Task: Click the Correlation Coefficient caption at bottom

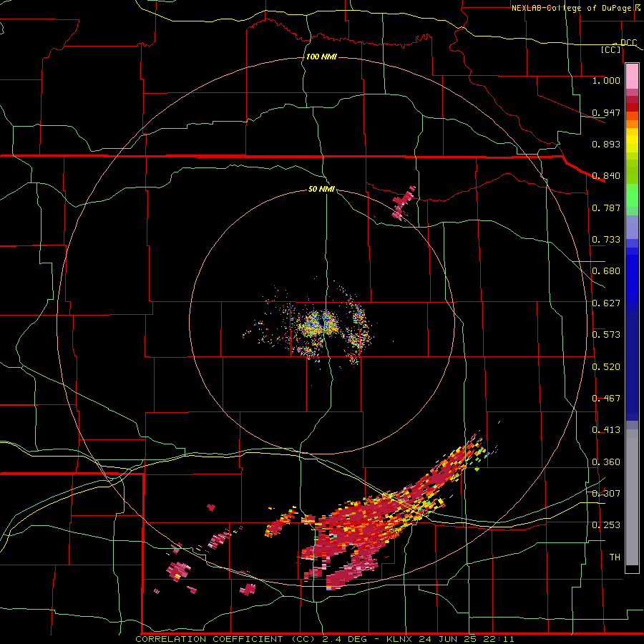Action: pos(324,639)
